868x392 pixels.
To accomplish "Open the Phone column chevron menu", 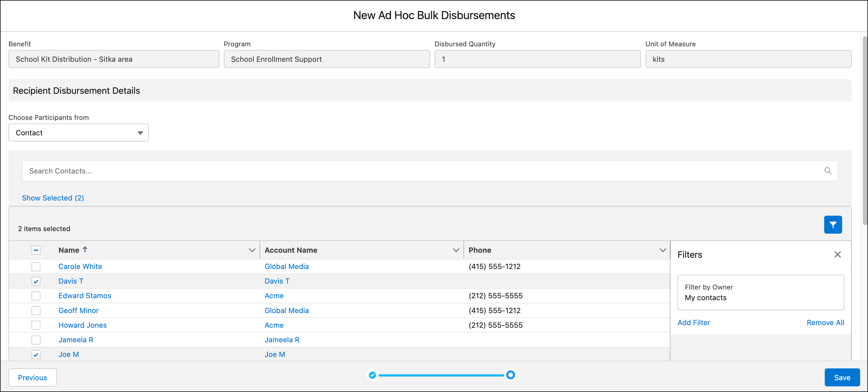I will (662, 250).
